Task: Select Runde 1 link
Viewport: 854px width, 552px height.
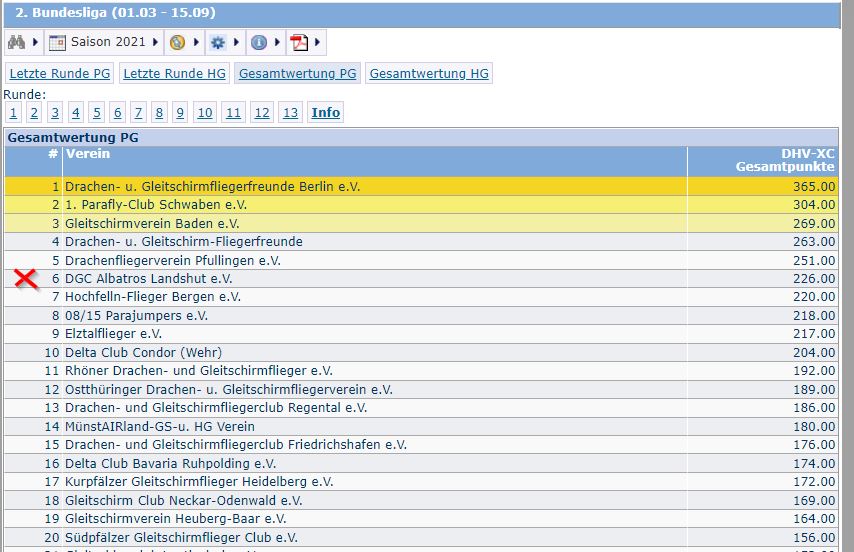Action: tap(14, 113)
